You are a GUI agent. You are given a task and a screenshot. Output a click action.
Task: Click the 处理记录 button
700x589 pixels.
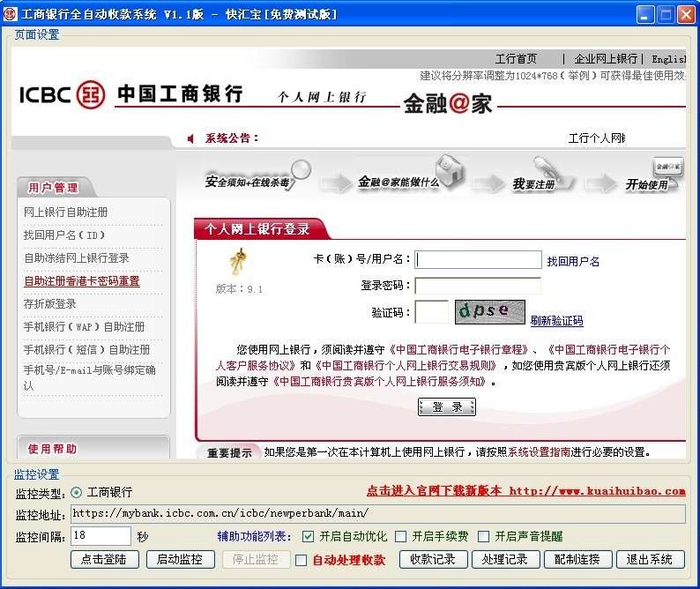(506, 560)
